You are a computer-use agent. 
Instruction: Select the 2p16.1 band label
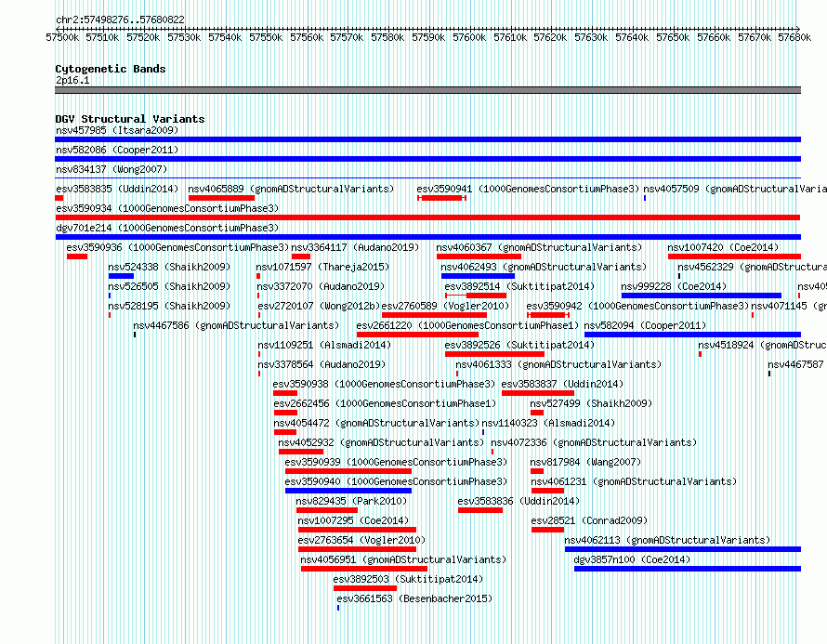[72, 80]
